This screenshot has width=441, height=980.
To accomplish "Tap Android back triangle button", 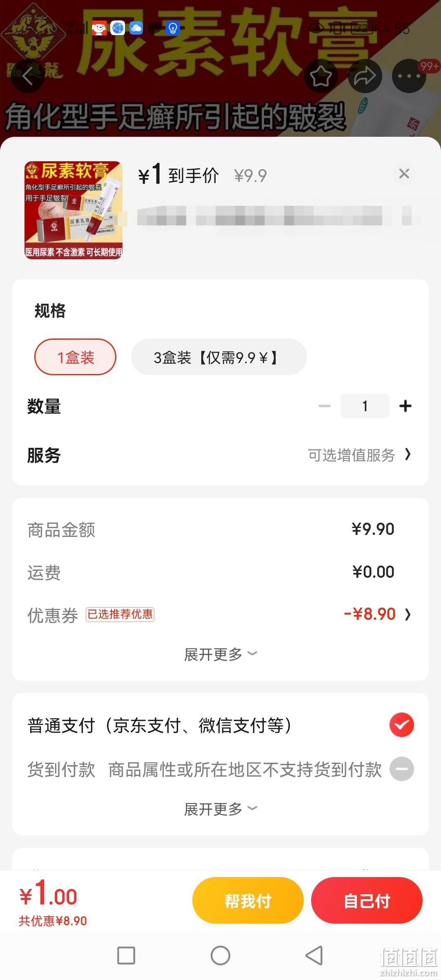I will click(x=314, y=955).
